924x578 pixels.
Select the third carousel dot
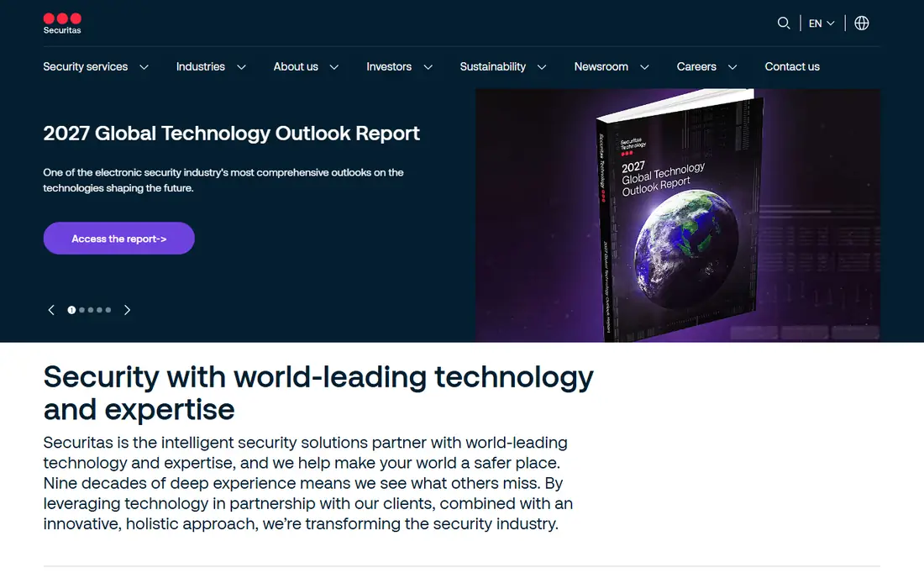click(91, 310)
